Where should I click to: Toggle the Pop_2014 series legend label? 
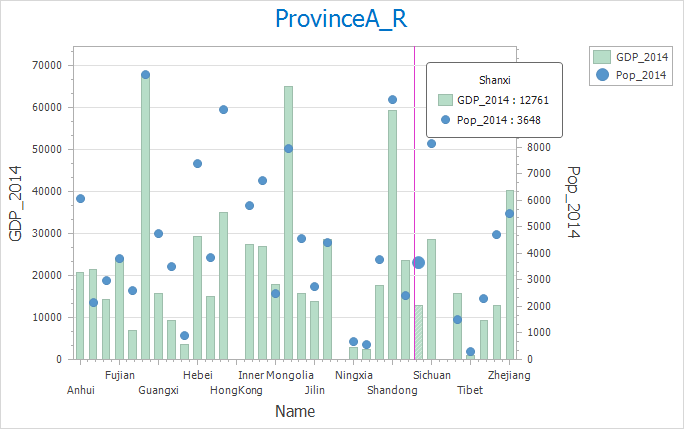[x=642, y=74]
